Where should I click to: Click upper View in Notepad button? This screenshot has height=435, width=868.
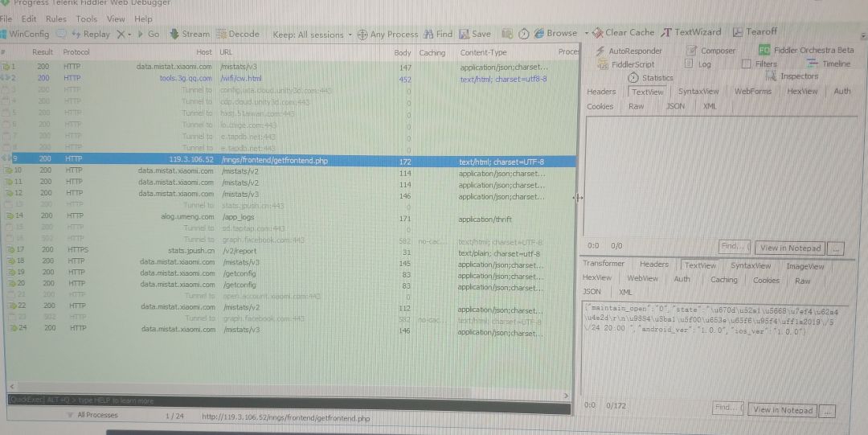[790, 248]
